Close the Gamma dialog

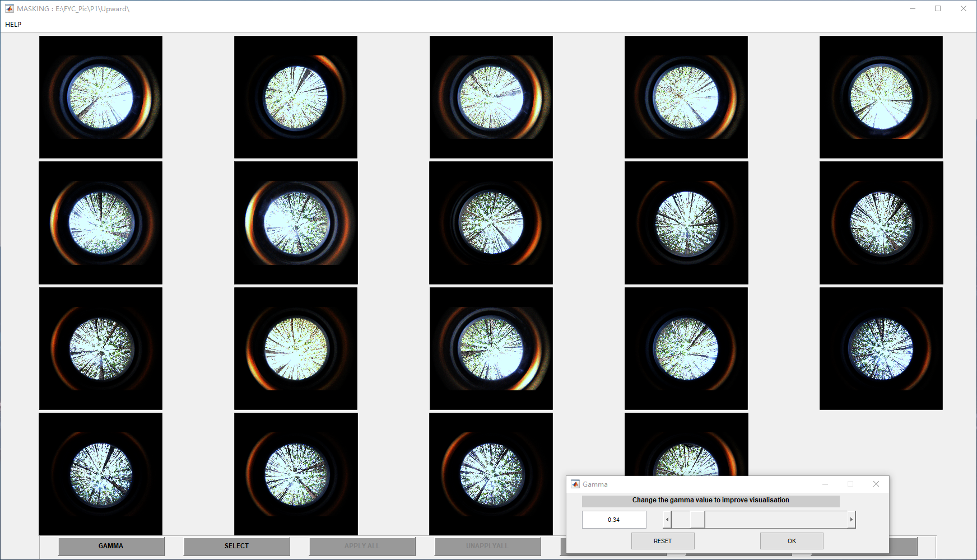point(876,484)
